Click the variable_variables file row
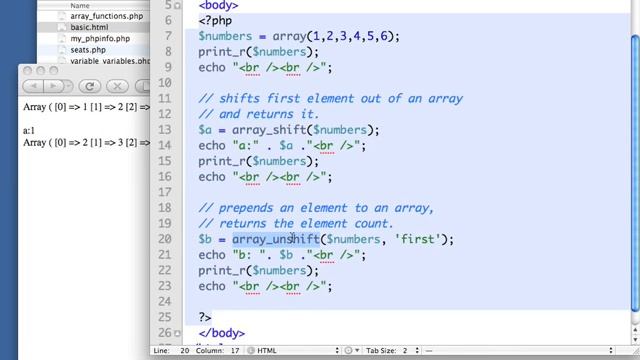 click(x=94, y=61)
